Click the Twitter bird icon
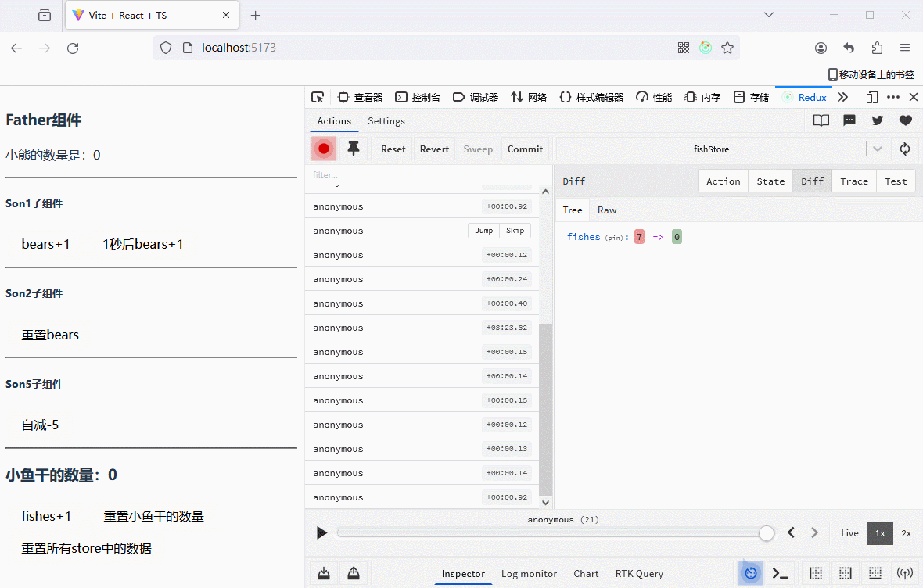Screen dimensions: 923x588 point(877,120)
